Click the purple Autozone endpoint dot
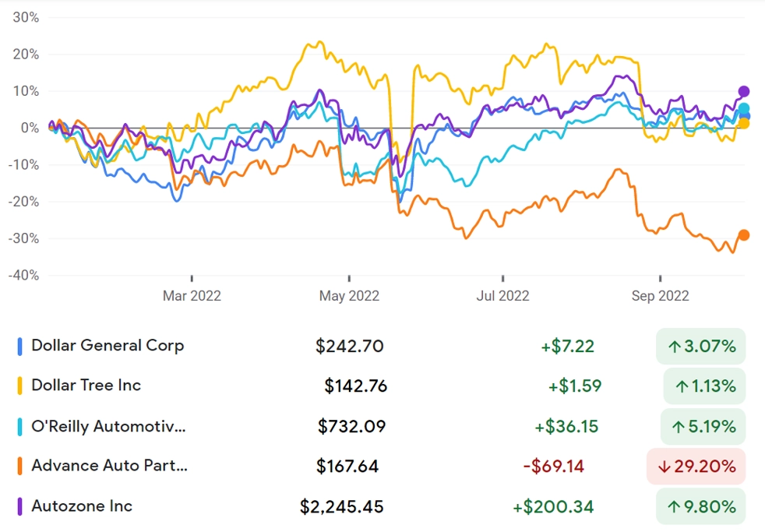 point(743,91)
